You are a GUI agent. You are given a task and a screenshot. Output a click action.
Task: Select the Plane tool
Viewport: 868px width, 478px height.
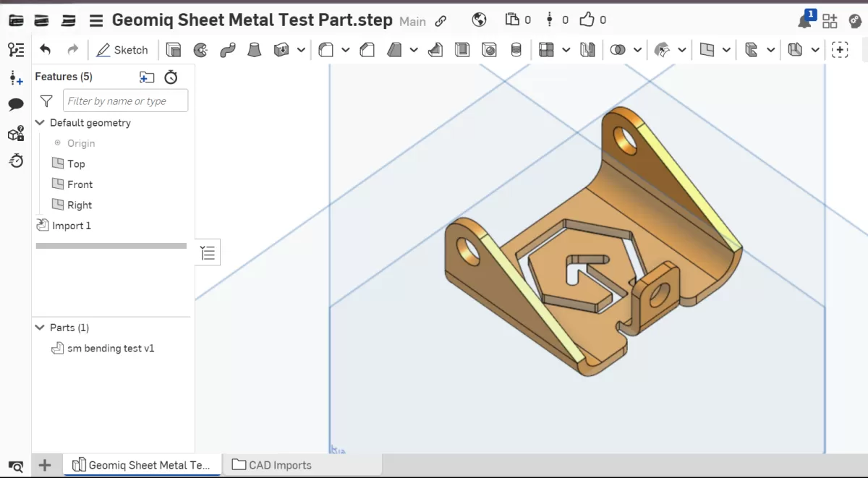707,50
